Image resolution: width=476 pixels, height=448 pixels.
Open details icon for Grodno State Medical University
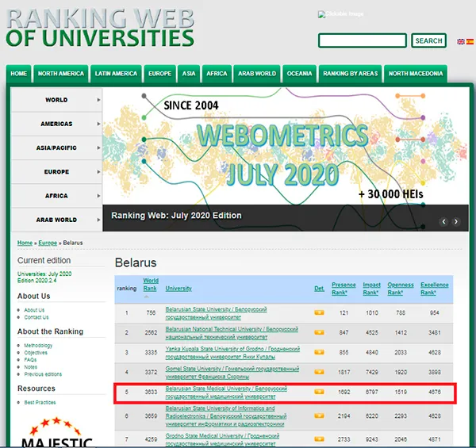(x=319, y=439)
